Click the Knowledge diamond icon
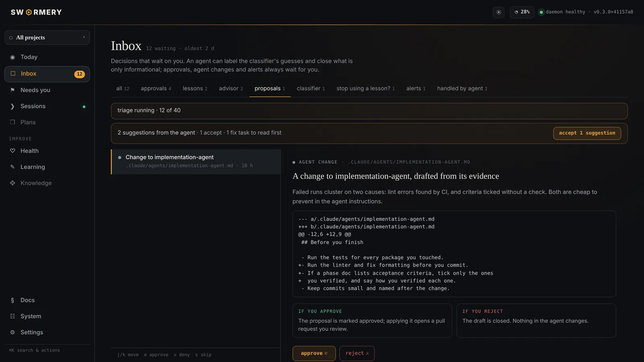This screenshot has width=644, height=362. pyautogui.click(x=12, y=183)
